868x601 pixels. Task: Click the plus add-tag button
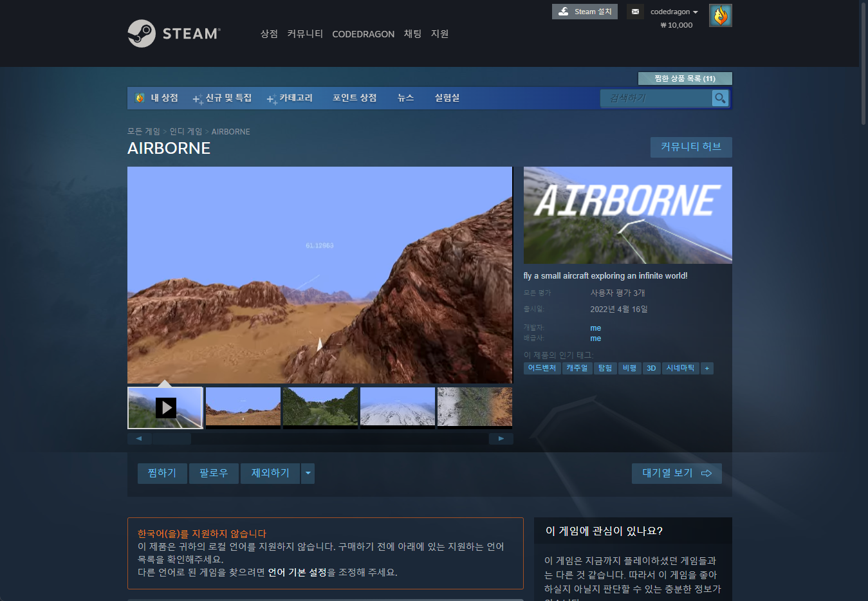[x=707, y=368]
